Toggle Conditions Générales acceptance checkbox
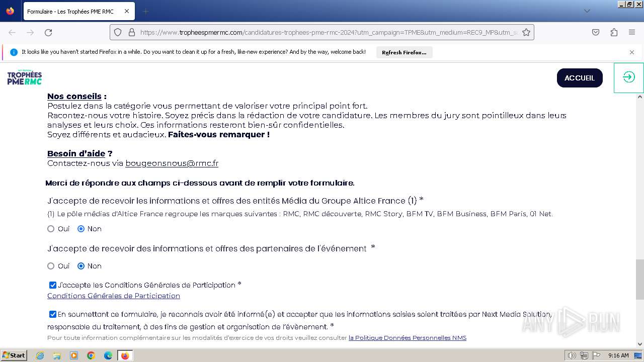The width and height of the screenshot is (644, 362). click(53, 285)
